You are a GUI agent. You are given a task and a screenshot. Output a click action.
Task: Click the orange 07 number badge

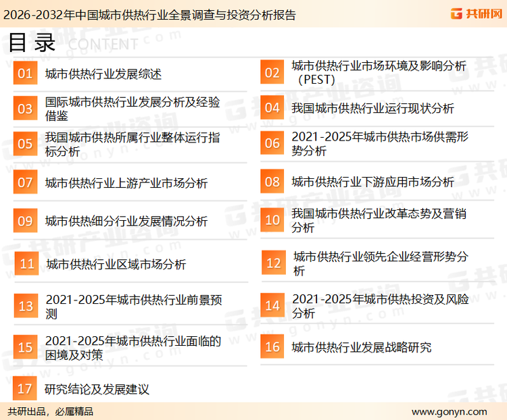(x=25, y=182)
